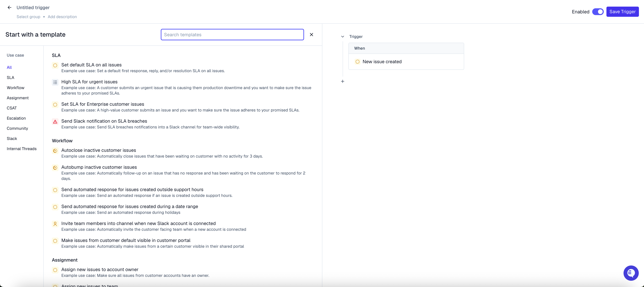Click the clock icon for Autoclose inactive issues
Screen dimensions: 644x287
coord(55,151)
